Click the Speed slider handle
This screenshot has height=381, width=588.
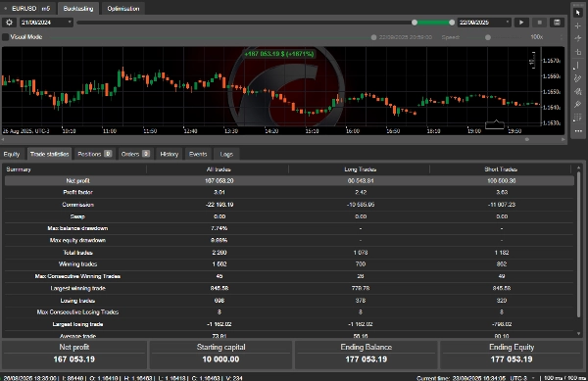click(488, 37)
